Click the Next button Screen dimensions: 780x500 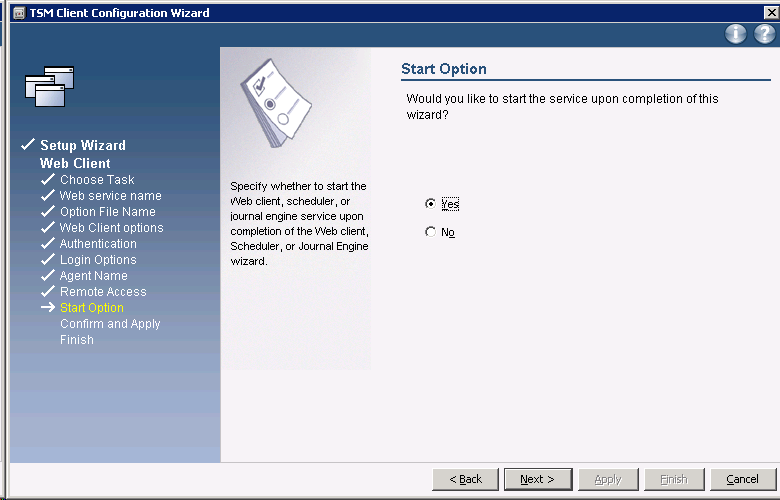coord(536,479)
